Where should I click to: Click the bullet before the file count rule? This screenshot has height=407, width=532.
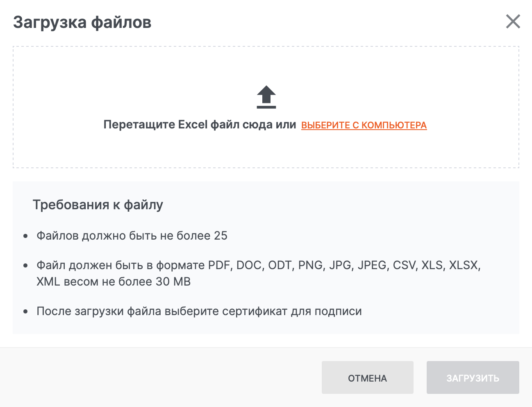coord(26,236)
